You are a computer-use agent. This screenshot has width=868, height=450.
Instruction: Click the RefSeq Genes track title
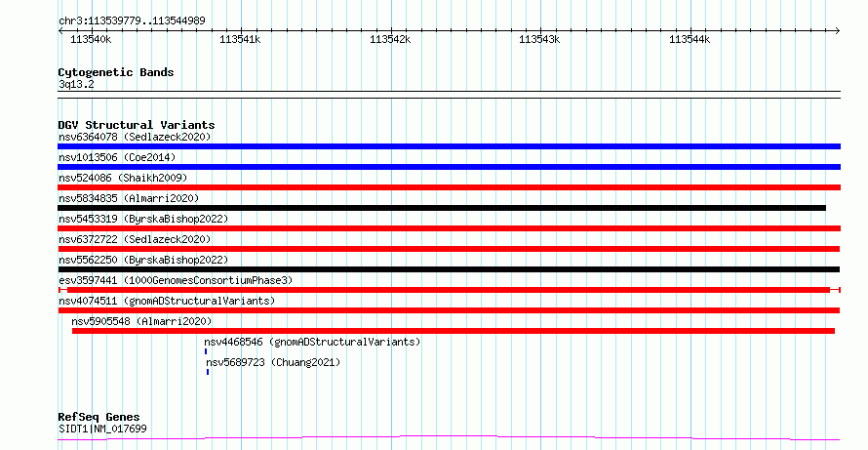[x=99, y=417]
